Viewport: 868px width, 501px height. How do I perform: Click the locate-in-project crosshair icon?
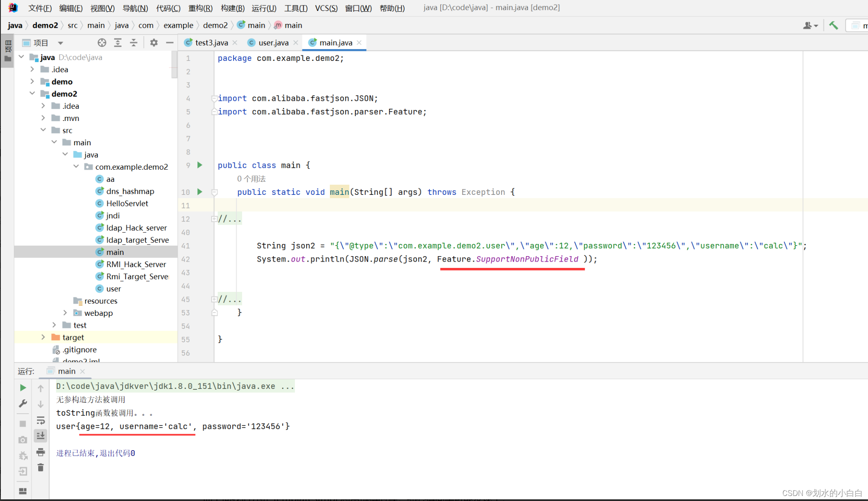tap(102, 42)
